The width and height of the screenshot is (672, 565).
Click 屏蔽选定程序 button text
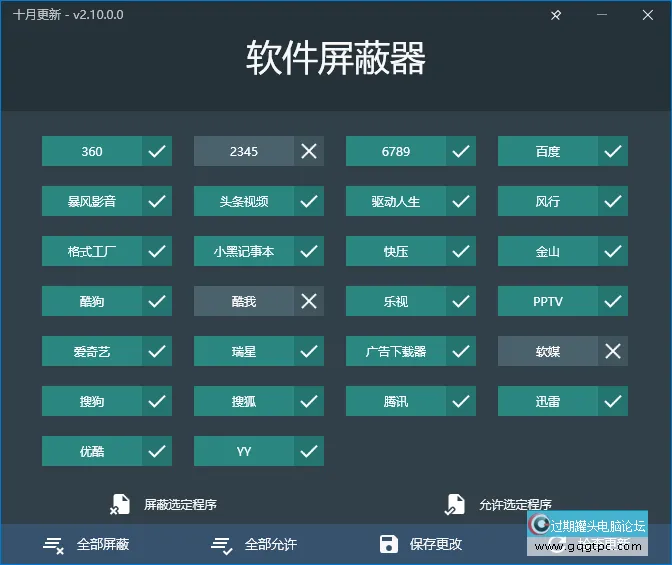tap(180, 505)
